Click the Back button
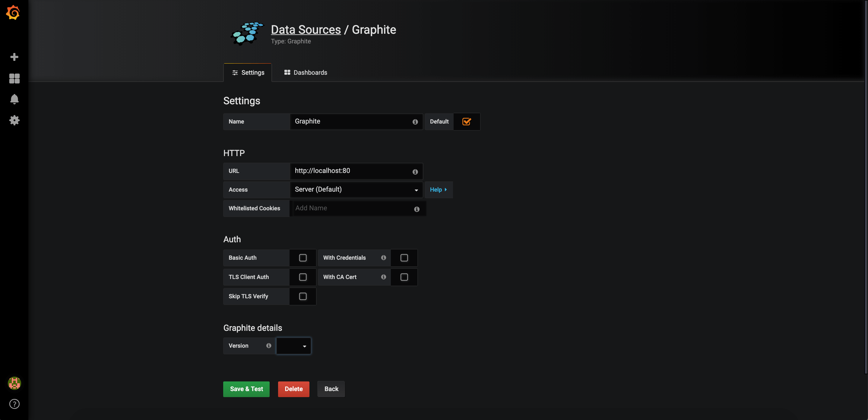868x420 pixels. 331,389
